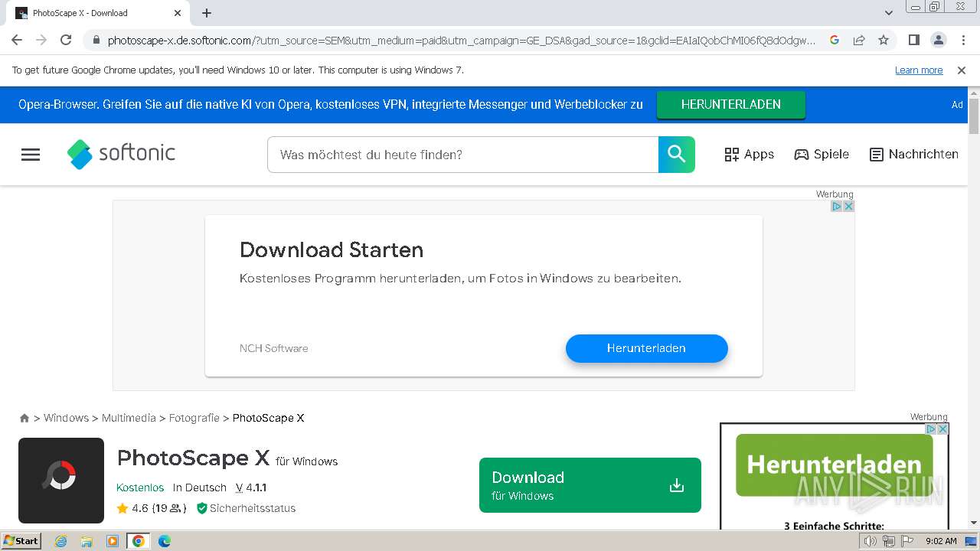This screenshot has width=980, height=551.
Task: Click the search field 'Was möchtest du heute finden?'
Action: (462, 155)
